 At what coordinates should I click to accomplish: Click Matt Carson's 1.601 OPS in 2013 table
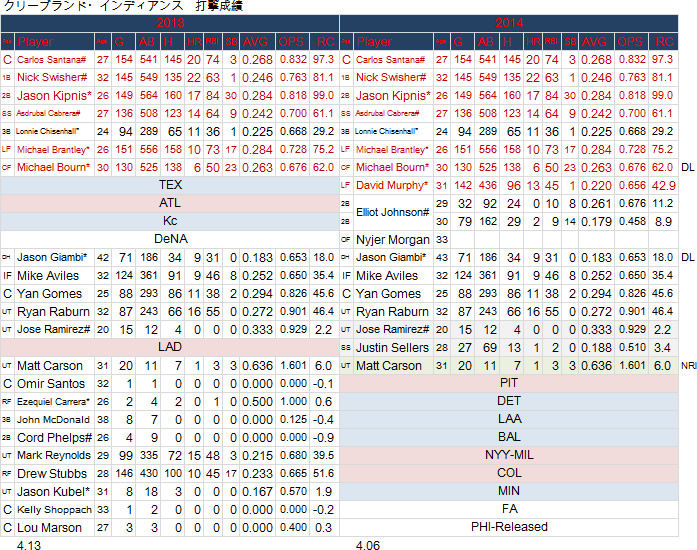(292, 365)
